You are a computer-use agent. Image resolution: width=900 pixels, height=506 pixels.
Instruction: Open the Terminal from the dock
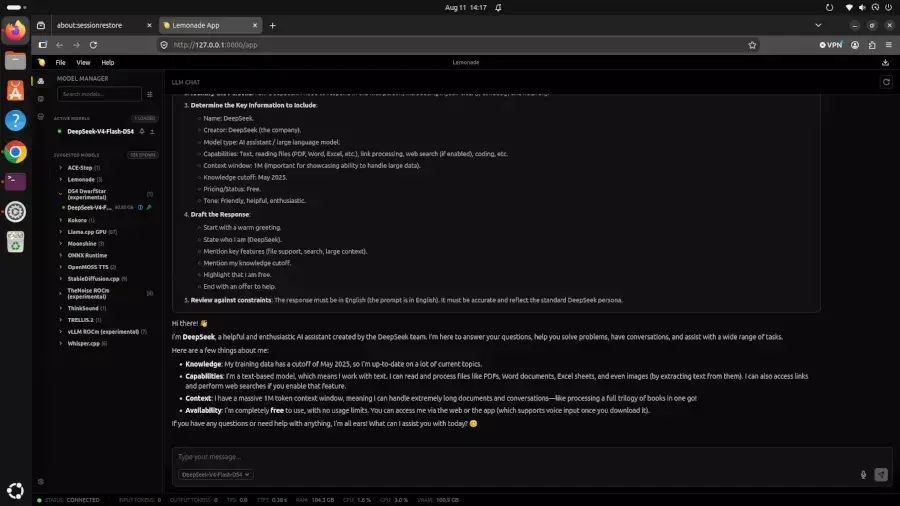click(15, 182)
